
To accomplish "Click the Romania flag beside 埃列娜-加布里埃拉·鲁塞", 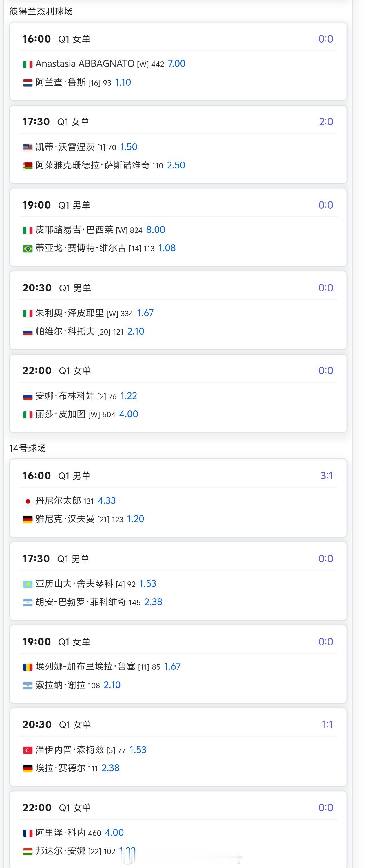I will click(28, 667).
